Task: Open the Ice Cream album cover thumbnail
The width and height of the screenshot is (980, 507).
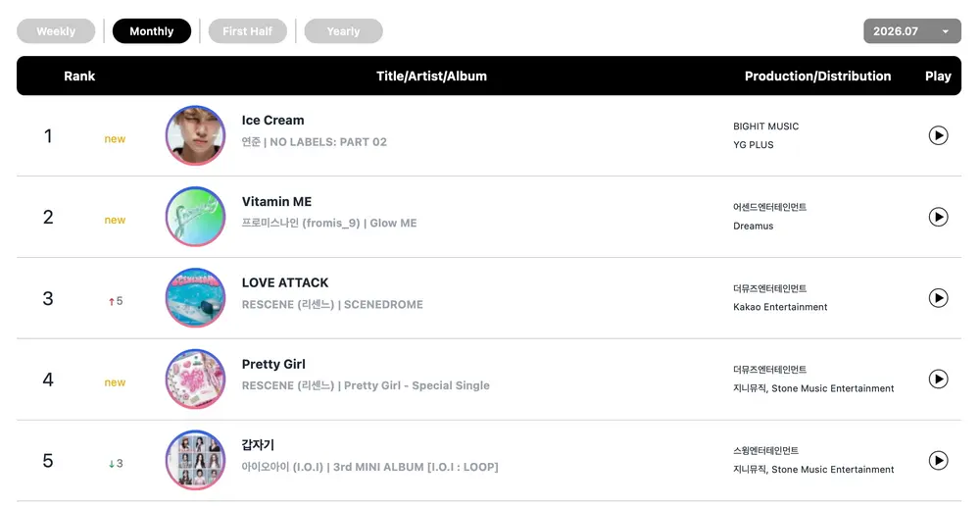Action: coord(196,135)
